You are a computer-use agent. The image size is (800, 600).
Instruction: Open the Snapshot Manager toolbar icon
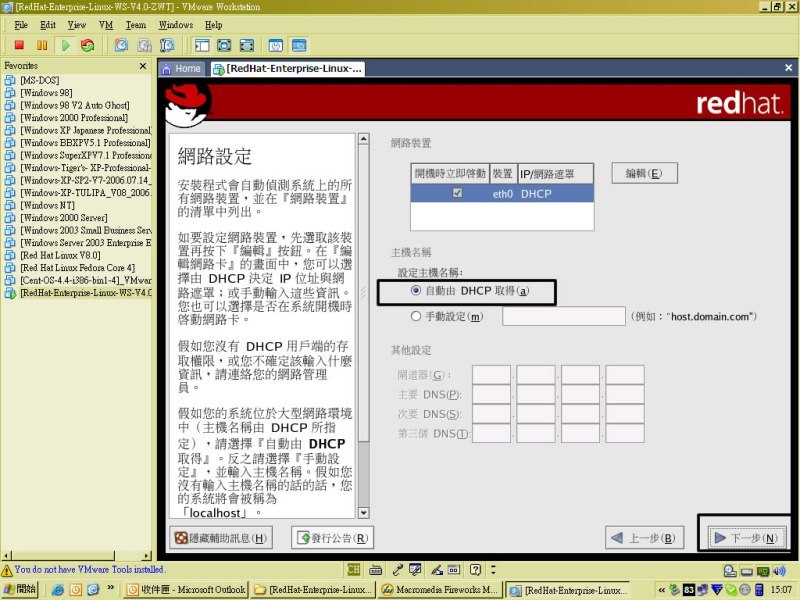167,45
